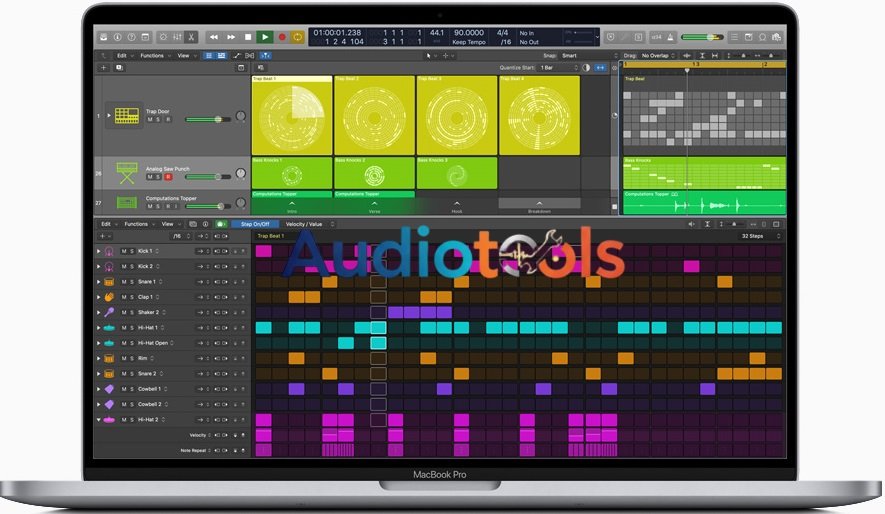Viewport: 885px width, 514px height.
Task: Open the Loop Browser icon
Action: point(763,37)
